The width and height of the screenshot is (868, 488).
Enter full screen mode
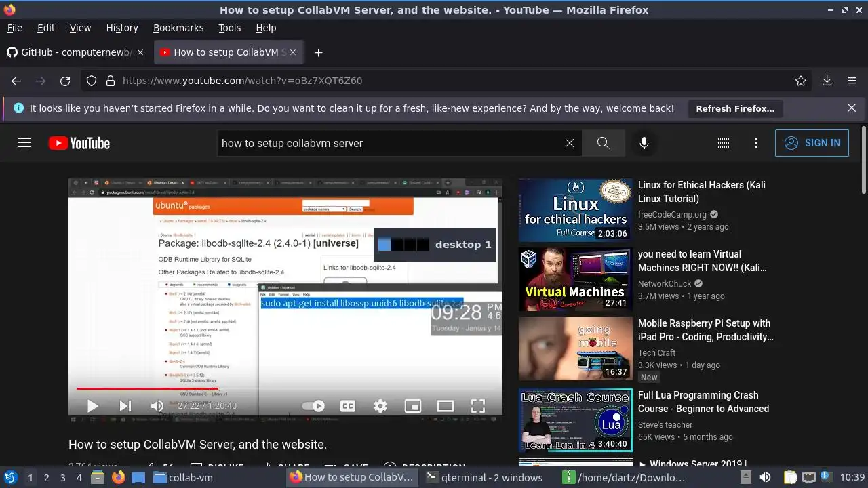click(478, 406)
